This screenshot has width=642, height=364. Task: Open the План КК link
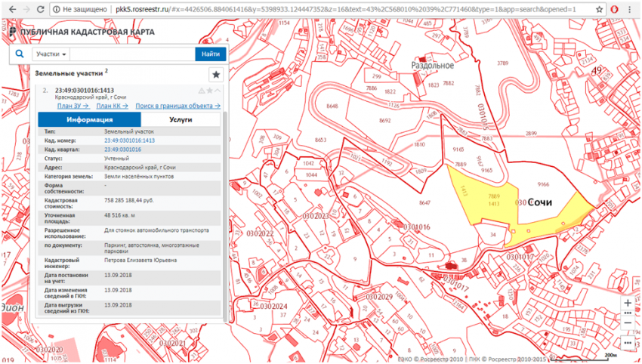(113, 106)
